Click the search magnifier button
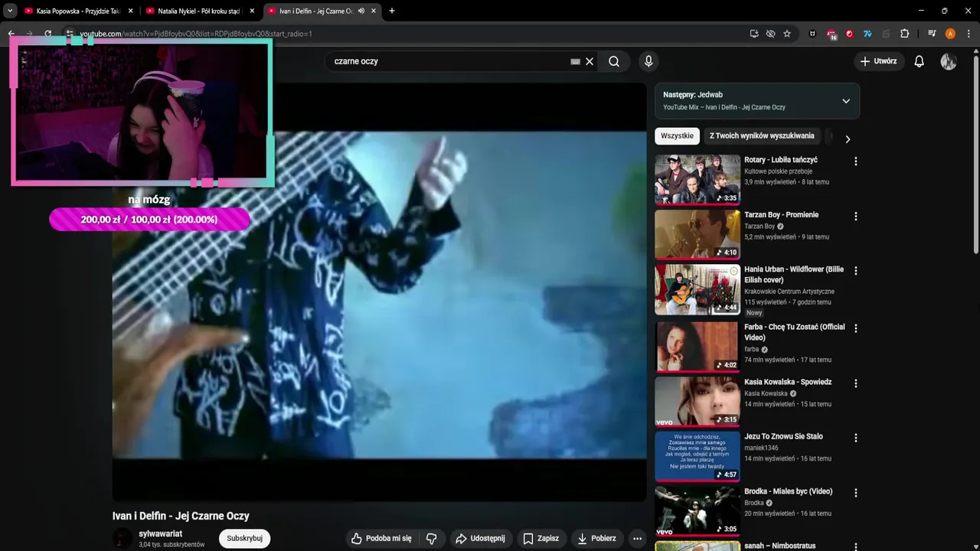The width and height of the screenshot is (980, 551). pyautogui.click(x=614, y=61)
